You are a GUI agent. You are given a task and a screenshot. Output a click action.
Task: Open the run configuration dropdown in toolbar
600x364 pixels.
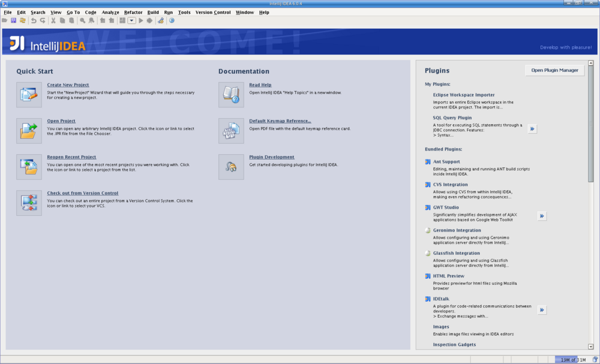coord(131,20)
